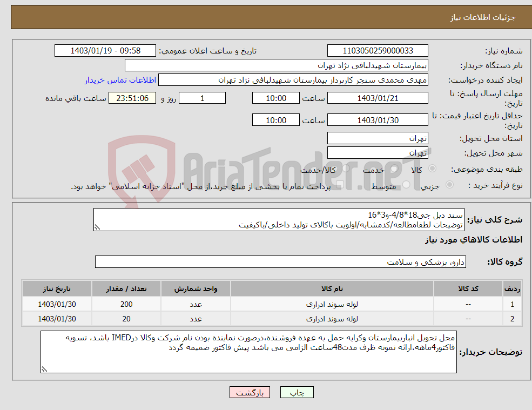The height and width of the screenshot is (410, 532).
Task: Click the اطلاعات کالاهای مورد نیاز heading
Action: [474, 240]
